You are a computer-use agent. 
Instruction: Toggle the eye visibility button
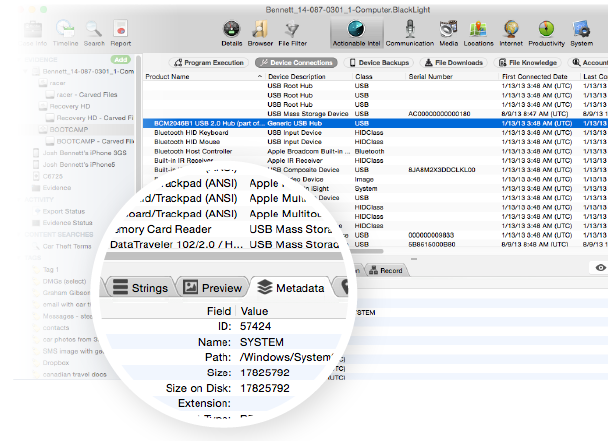click(x=600, y=268)
